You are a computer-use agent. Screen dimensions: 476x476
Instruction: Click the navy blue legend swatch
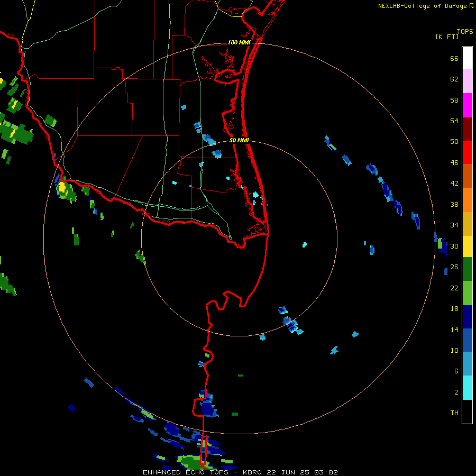pos(467,317)
